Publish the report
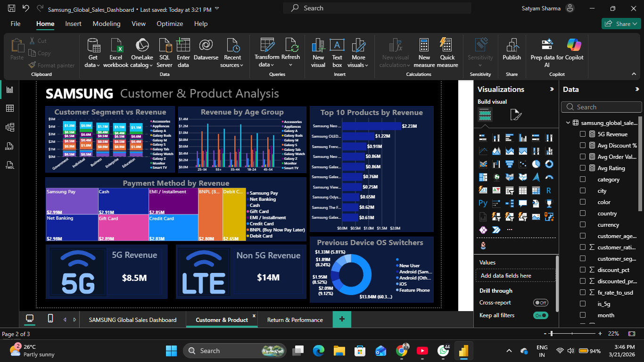Screen dimensions: 644x362 click(x=512, y=49)
